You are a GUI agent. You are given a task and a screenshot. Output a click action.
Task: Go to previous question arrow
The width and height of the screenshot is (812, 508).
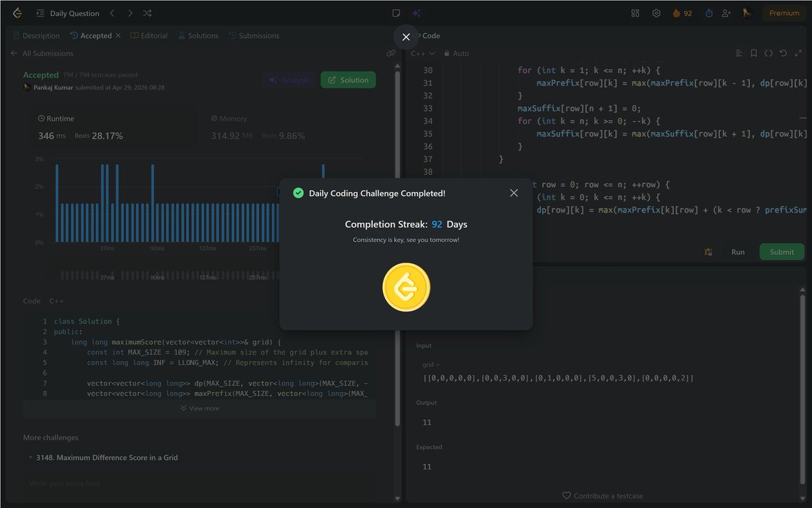112,13
